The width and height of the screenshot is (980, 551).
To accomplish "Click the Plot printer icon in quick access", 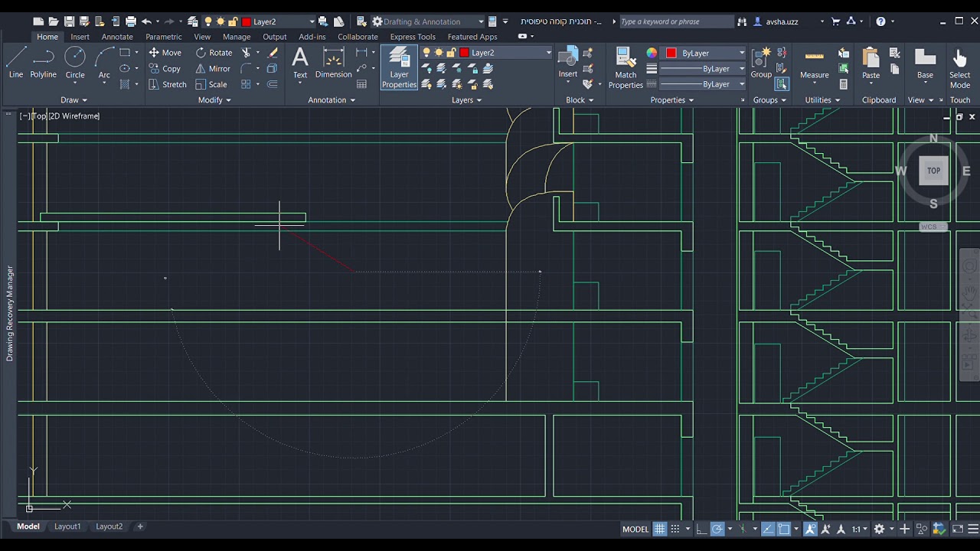I will pos(131,21).
